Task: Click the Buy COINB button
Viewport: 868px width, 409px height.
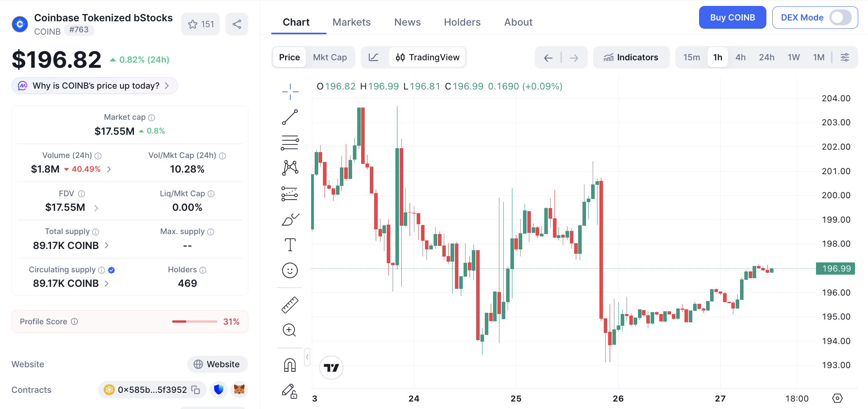Action: coord(732,17)
